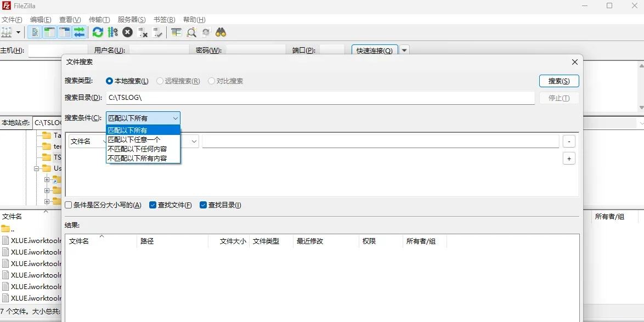The height and width of the screenshot is (322, 644).
Task: Toggle the remote directory tree icon
Action: (65, 32)
